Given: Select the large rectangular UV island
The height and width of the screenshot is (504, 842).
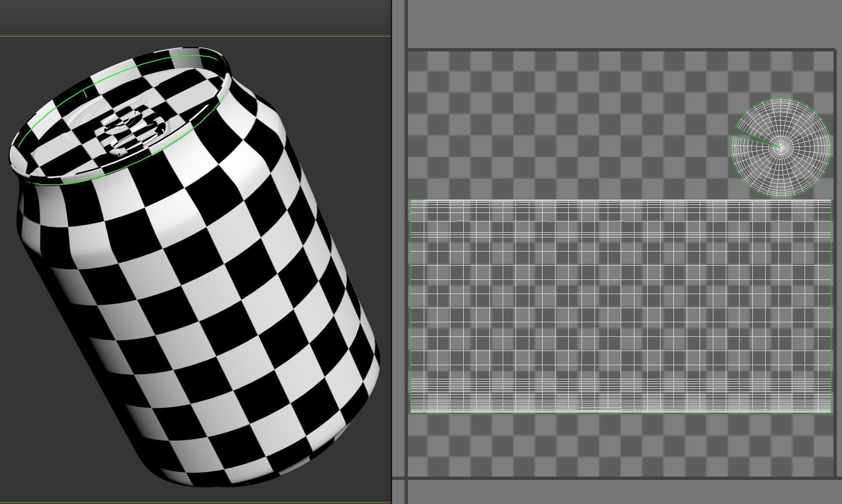Looking at the screenshot, I should click(620, 306).
